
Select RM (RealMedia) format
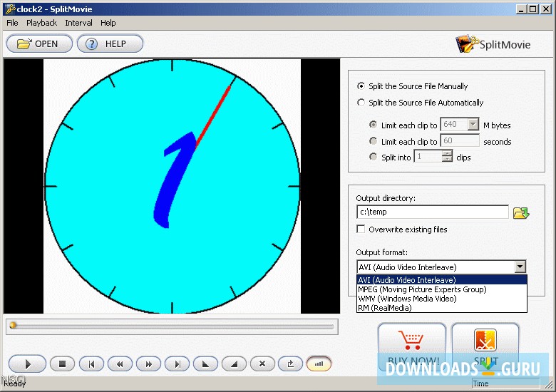coord(442,308)
